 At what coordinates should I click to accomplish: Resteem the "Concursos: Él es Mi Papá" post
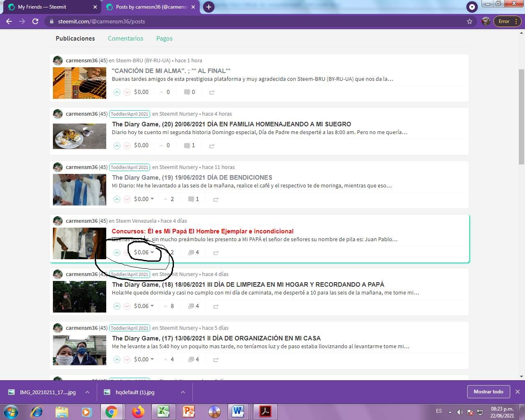coord(216,253)
